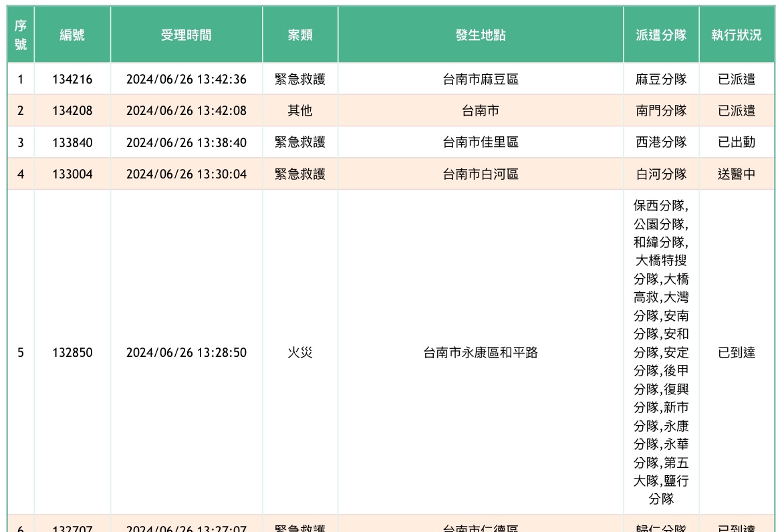Image resolution: width=782 pixels, height=532 pixels.
Task: Click the 案類 column header
Action: coord(300,35)
